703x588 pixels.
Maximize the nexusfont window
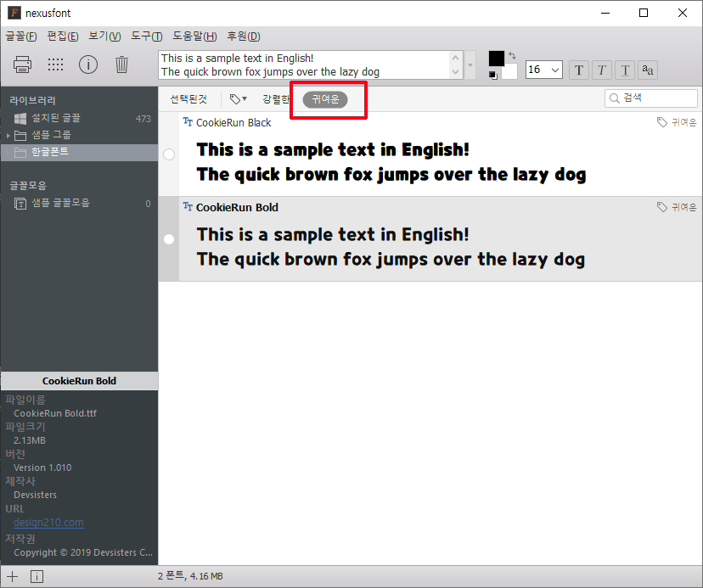[x=644, y=13]
